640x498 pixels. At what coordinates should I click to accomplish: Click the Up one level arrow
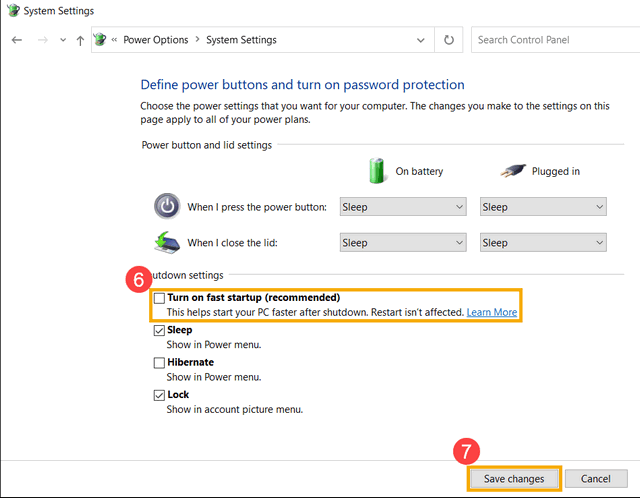coord(80,40)
